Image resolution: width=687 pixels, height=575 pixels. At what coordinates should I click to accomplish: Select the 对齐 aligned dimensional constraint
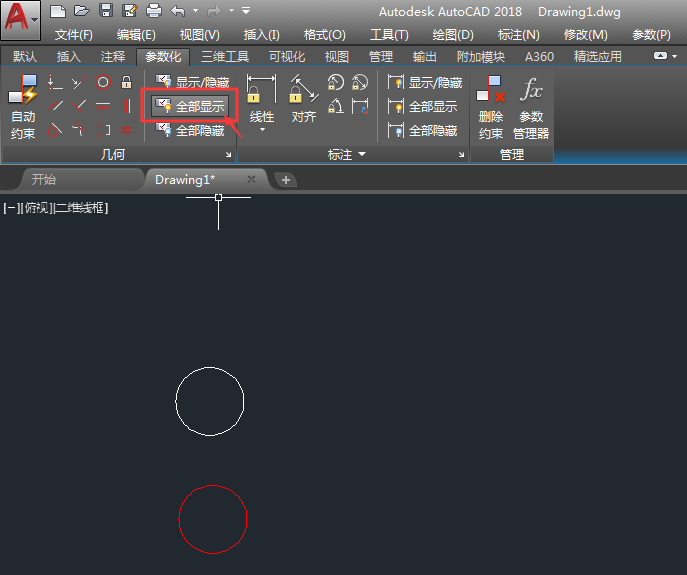[304, 99]
